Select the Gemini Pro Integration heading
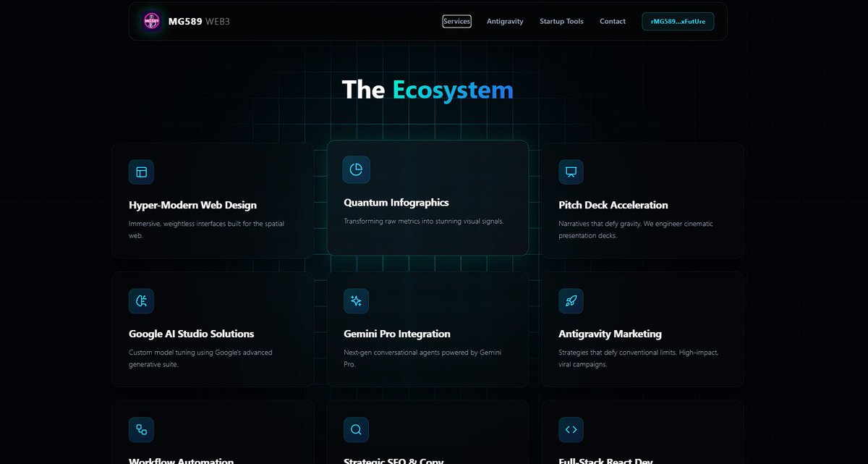Image resolution: width=868 pixels, height=464 pixels. pos(397,334)
